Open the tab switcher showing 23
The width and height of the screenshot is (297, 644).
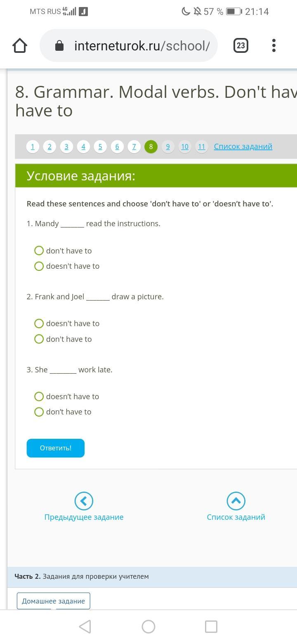click(241, 45)
